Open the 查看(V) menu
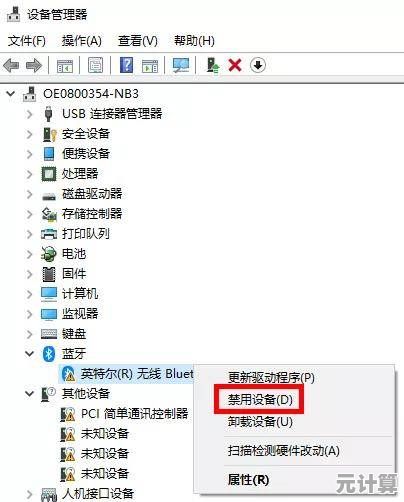 (x=138, y=41)
